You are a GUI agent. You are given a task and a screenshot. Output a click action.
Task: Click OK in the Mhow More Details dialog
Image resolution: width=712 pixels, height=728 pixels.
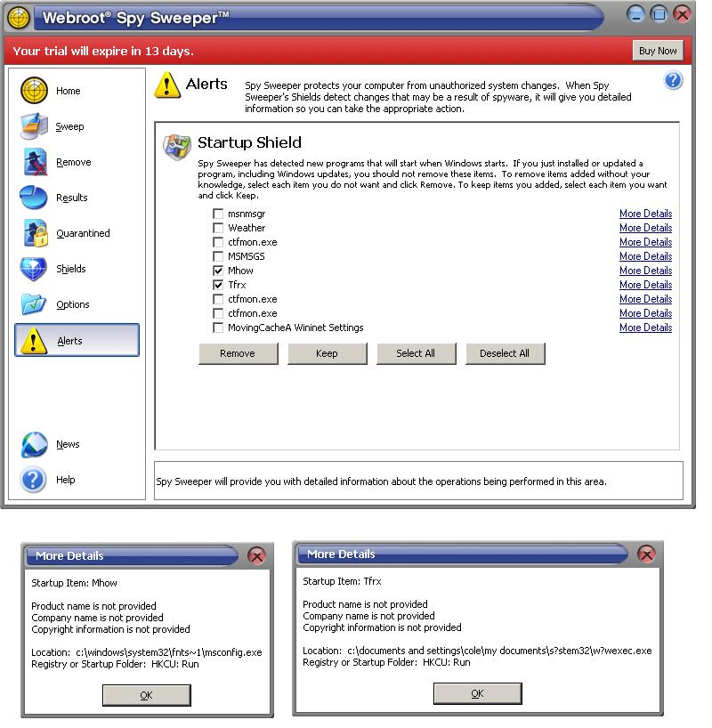[146, 695]
